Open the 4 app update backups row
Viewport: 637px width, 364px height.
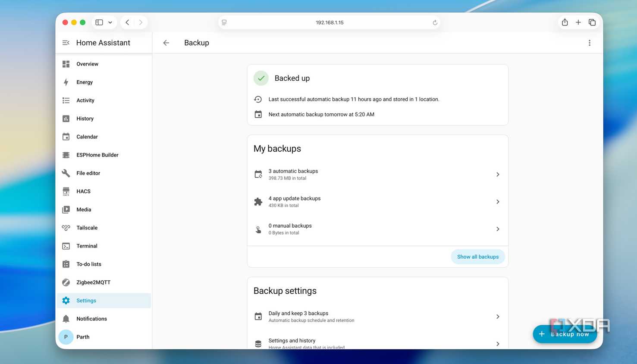378,202
